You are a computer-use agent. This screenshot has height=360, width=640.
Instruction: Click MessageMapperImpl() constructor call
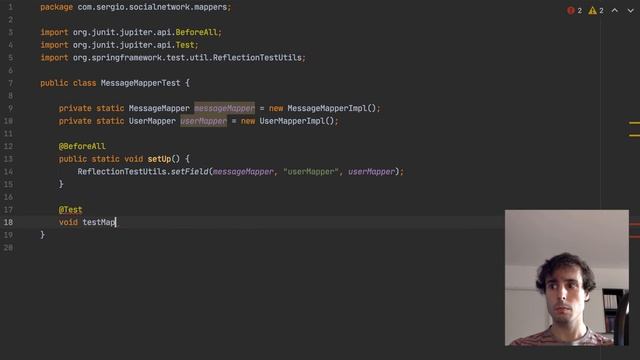click(331, 108)
